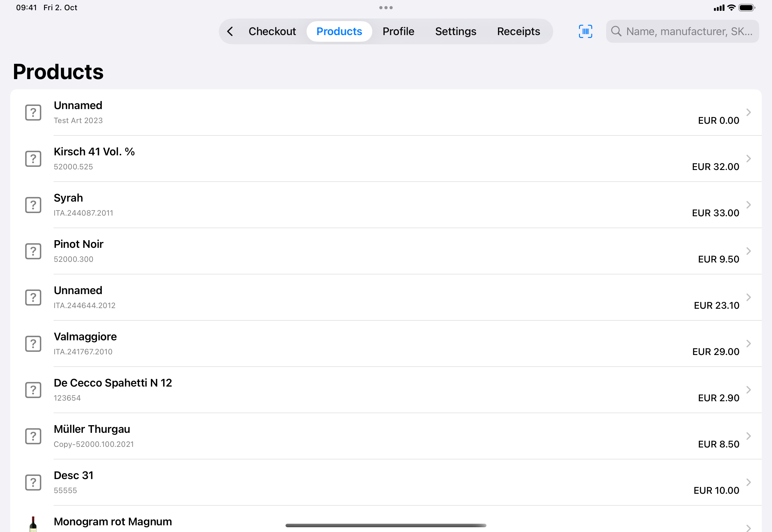Tap the price EUR 32.00
772x532 pixels.
716,167
